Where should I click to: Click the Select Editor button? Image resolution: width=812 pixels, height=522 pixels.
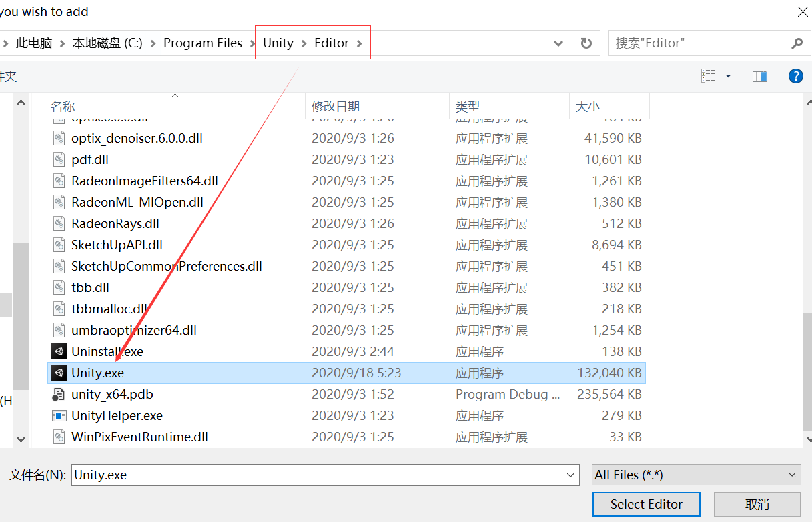(x=647, y=504)
